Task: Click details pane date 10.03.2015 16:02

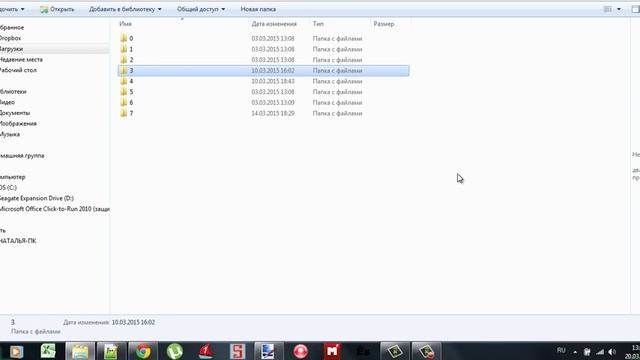Action: click(133, 322)
